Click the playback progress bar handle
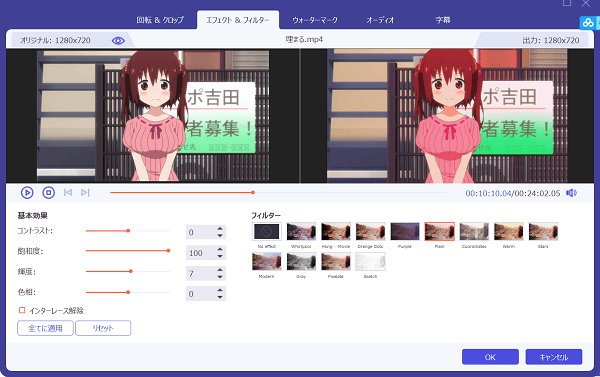 point(253,193)
